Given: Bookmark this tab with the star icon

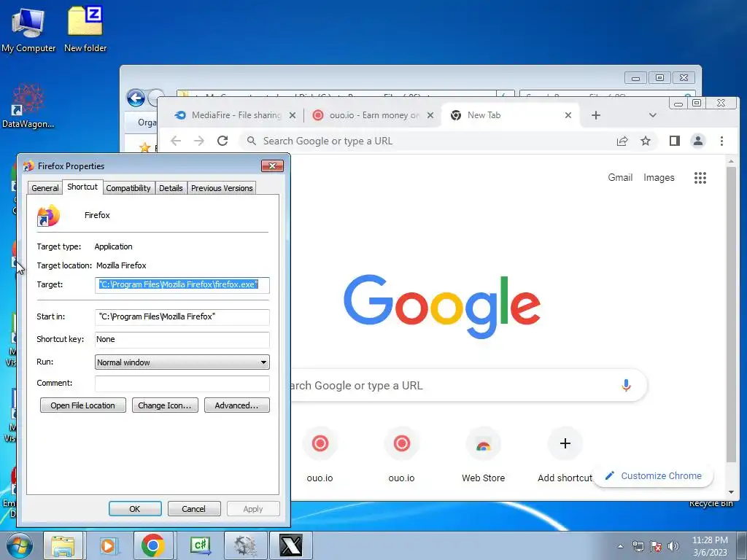Looking at the screenshot, I should click(646, 141).
